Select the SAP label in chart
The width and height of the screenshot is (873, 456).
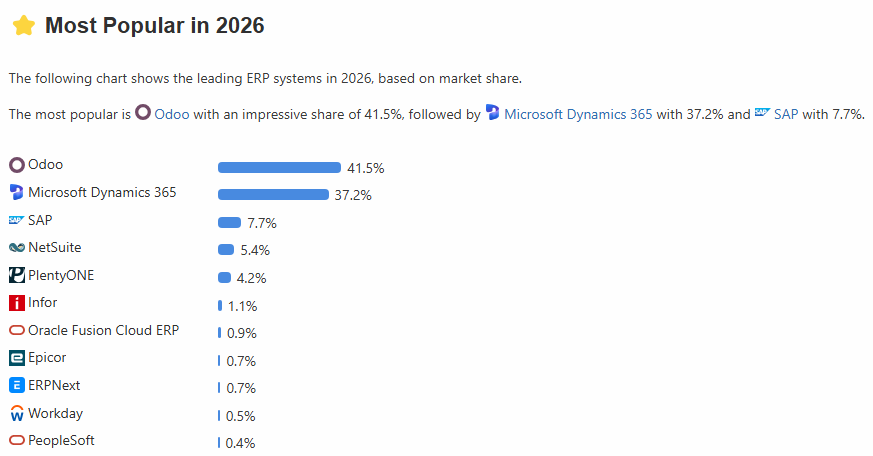click(40, 220)
